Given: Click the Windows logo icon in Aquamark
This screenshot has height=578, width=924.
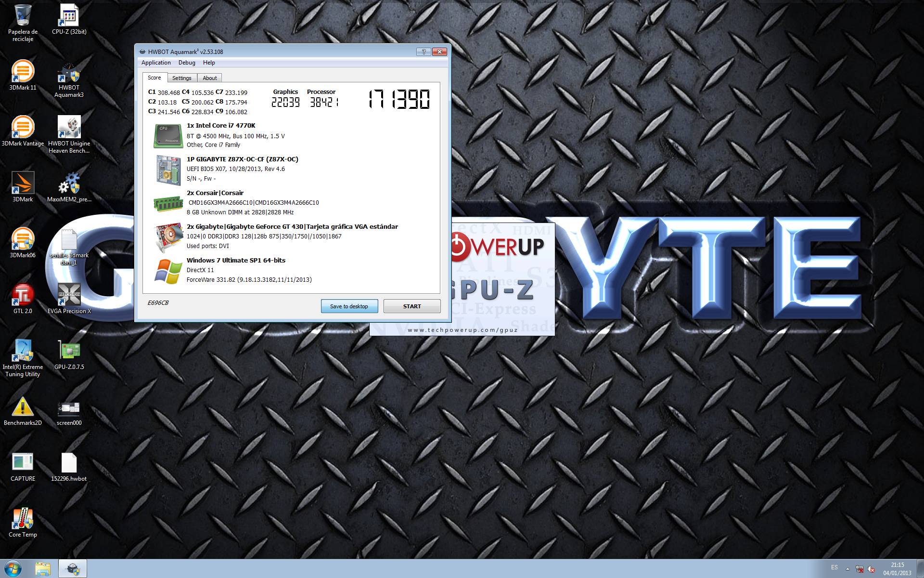Looking at the screenshot, I should click(168, 271).
